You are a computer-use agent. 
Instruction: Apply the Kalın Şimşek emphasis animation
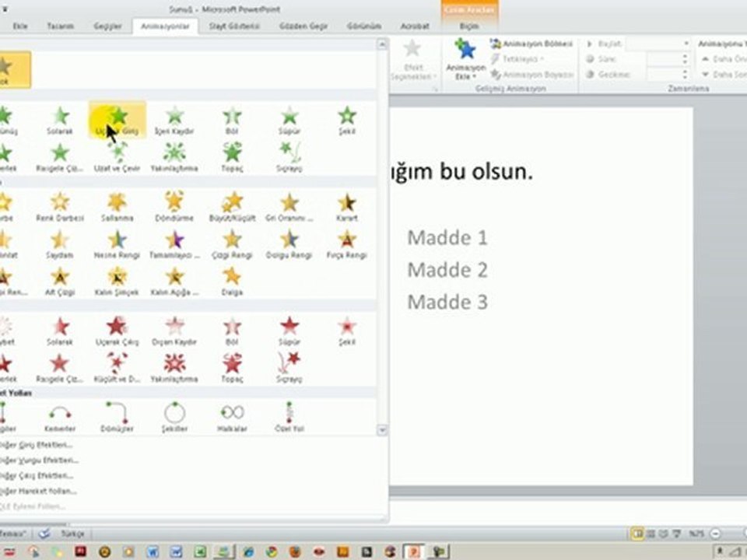click(117, 282)
